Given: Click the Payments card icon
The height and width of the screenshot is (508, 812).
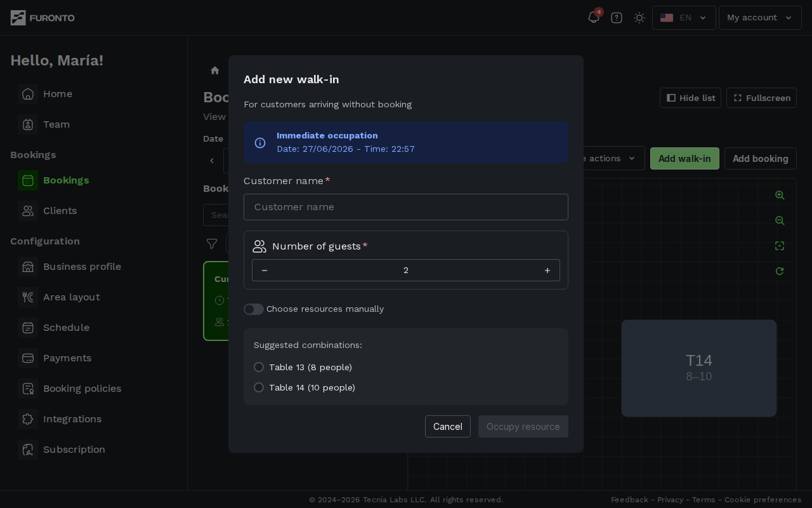Looking at the screenshot, I should click(28, 358).
